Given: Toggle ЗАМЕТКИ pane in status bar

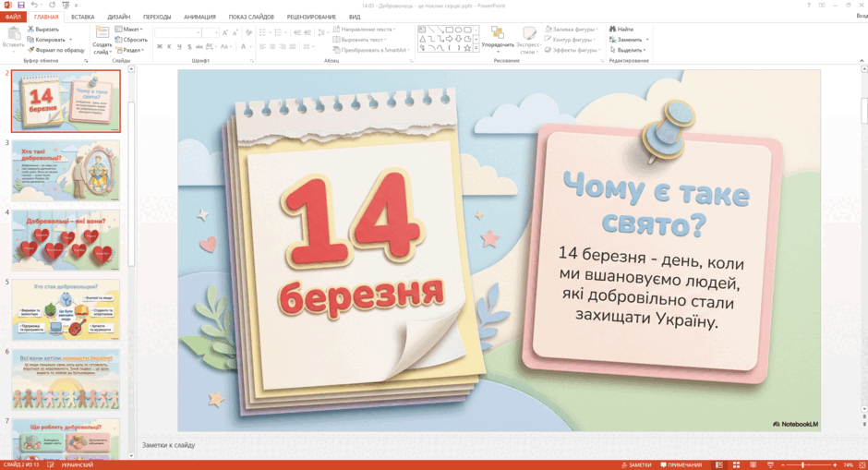Looking at the screenshot, I should (x=636, y=465).
